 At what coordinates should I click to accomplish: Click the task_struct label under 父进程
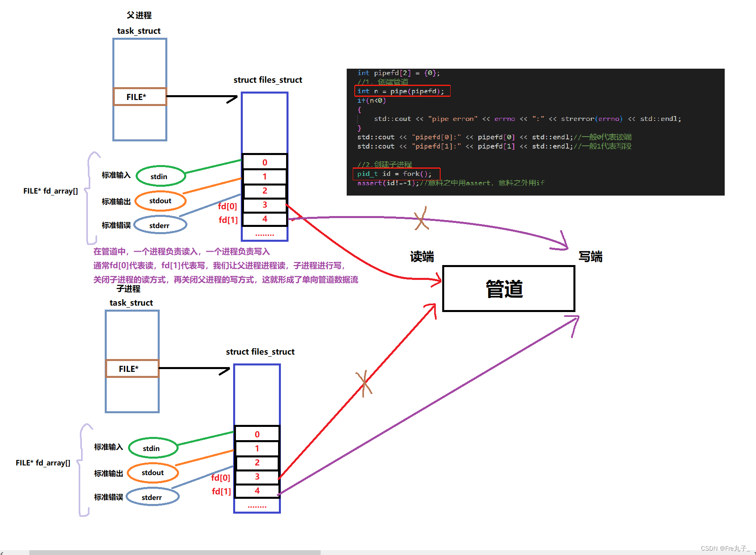[139, 31]
